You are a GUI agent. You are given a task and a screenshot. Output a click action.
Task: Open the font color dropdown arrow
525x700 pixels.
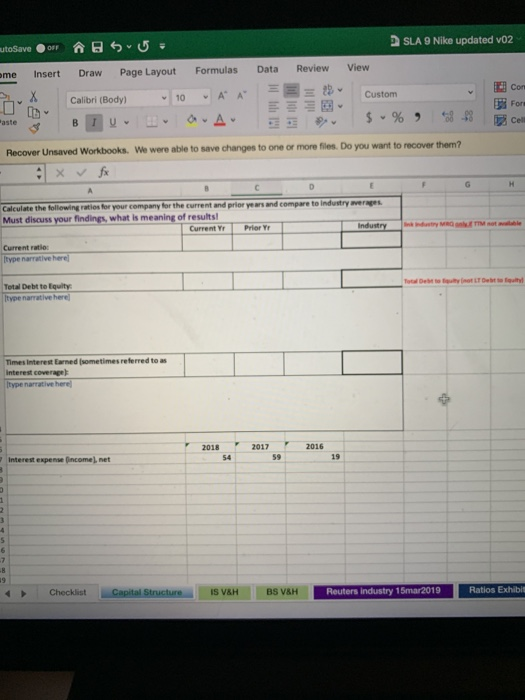tap(233, 120)
